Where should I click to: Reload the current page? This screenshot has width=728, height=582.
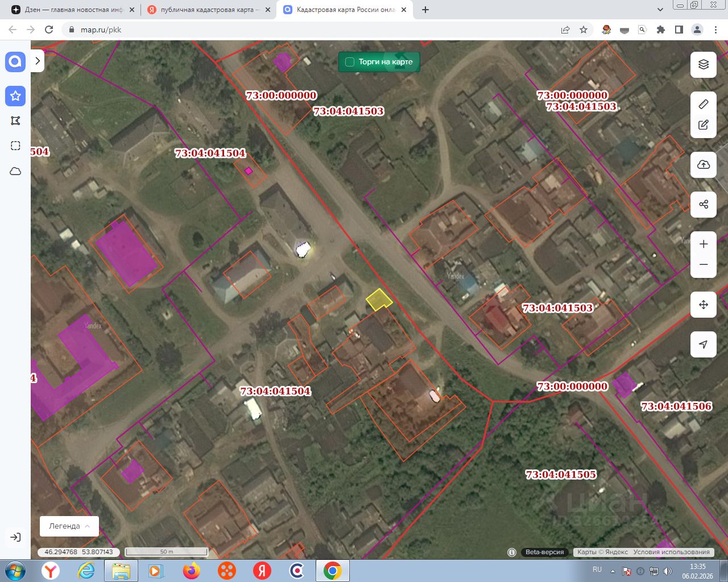[49, 30]
